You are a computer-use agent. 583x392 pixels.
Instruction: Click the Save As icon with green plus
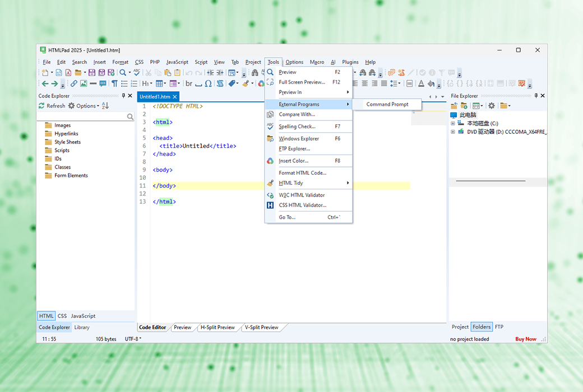point(111,72)
